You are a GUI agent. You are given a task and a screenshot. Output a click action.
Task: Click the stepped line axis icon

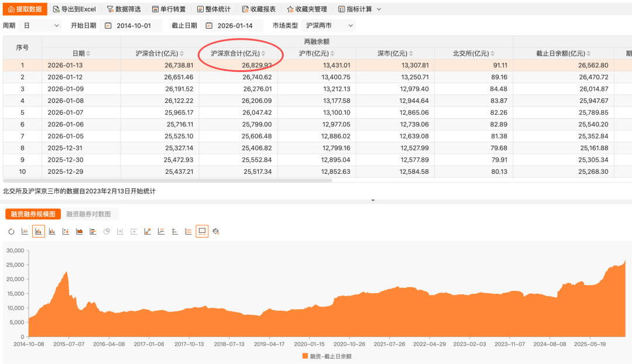tap(162, 231)
